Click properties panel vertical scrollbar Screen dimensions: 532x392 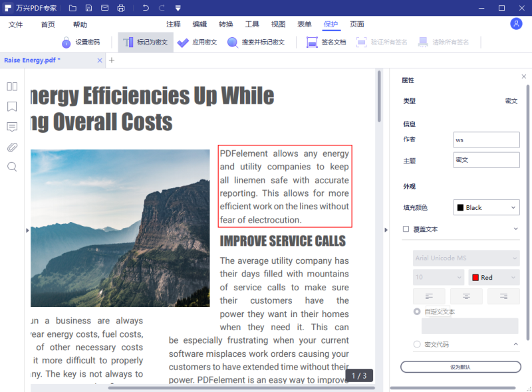pyautogui.click(x=527, y=212)
